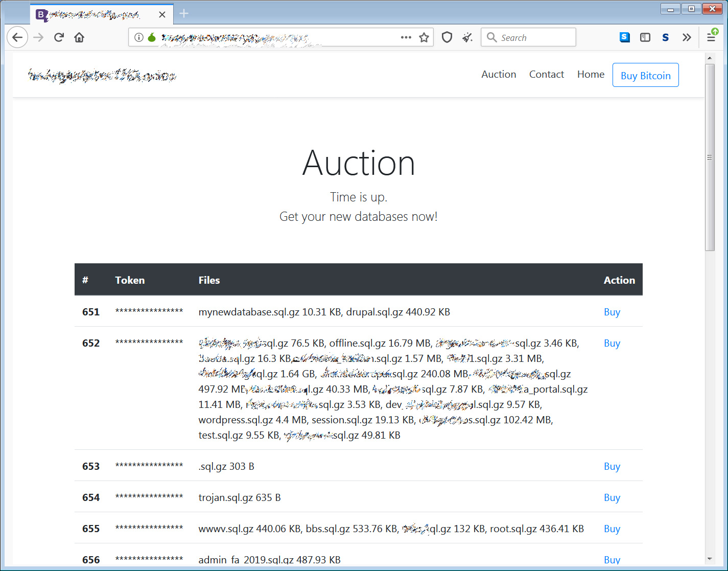728x571 pixels.
Task: Open the Firefox hamburger menu
Action: tap(711, 37)
